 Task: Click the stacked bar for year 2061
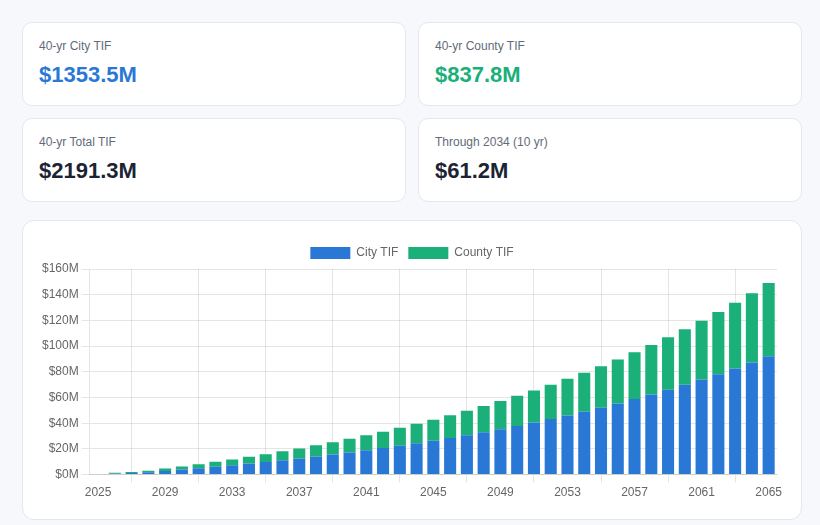click(701, 397)
